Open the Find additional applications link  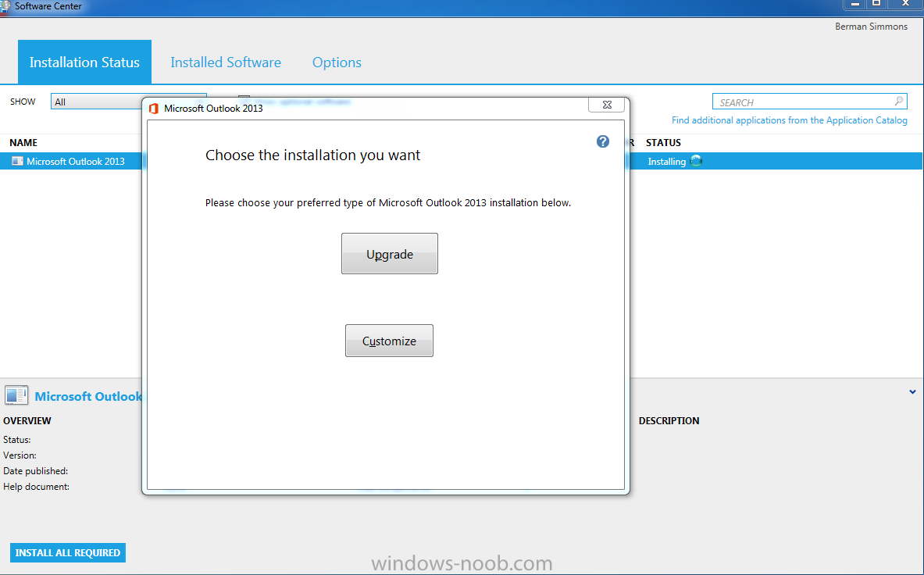point(789,120)
